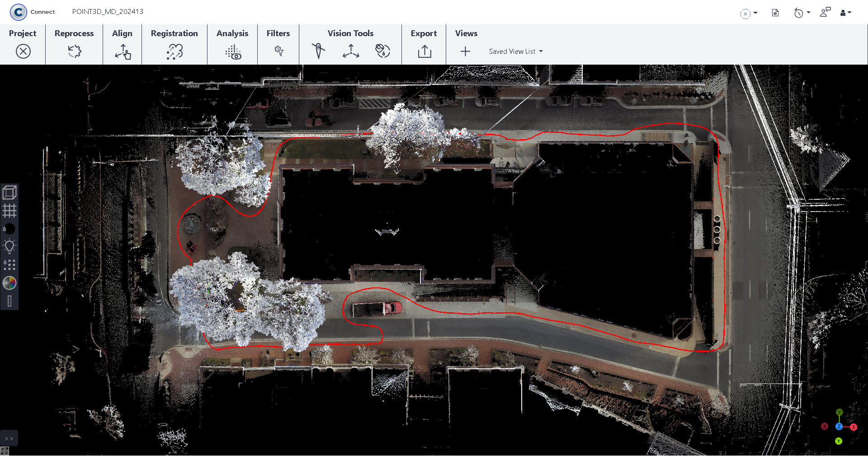Close the project with the X button
Viewport: 868px width, 456px height.
pos(23,51)
